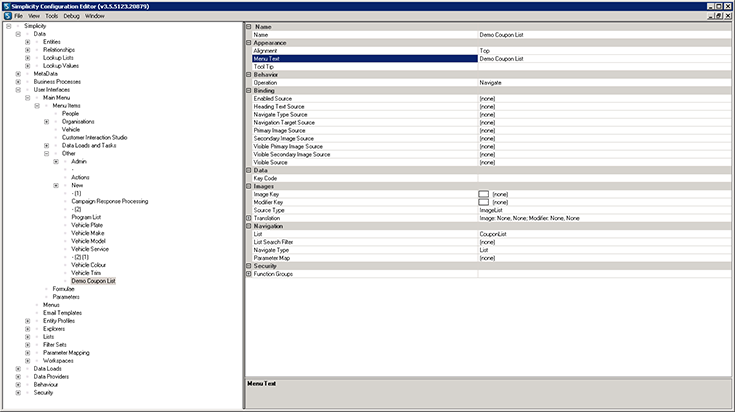Expand the Lookup Lists node
Screen dimensions: 735x412
coord(27,58)
